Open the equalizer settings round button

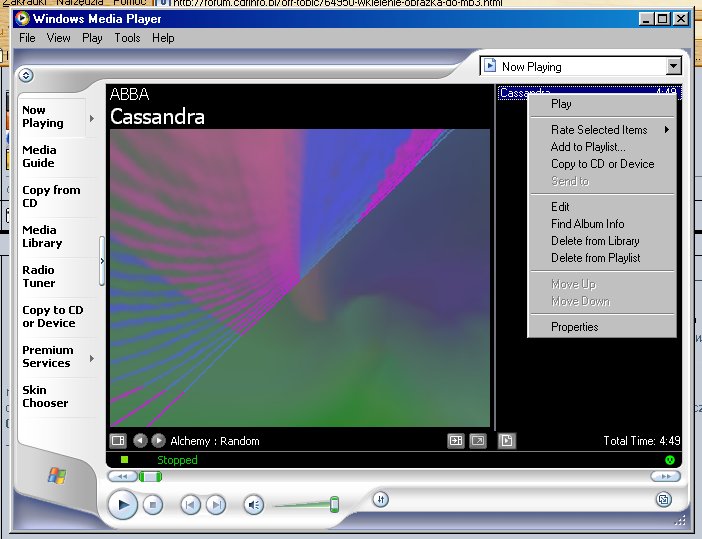(x=381, y=500)
